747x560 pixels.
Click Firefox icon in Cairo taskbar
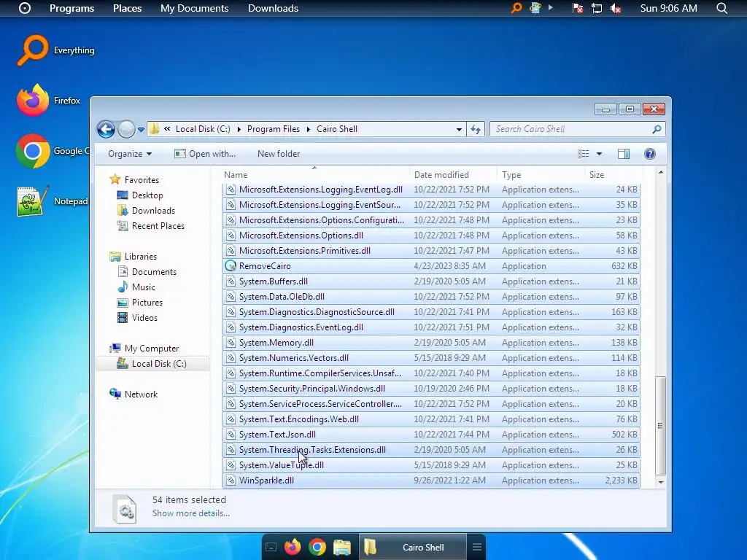point(293,547)
